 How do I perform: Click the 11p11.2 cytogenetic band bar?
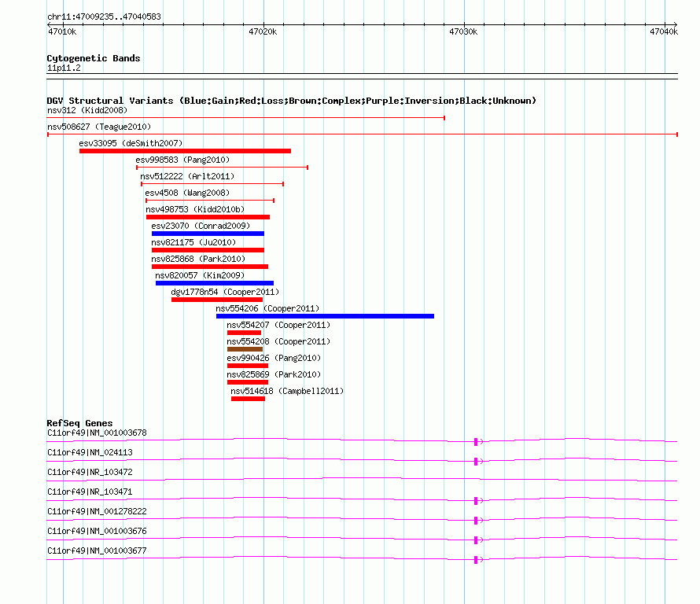(362, 76)
